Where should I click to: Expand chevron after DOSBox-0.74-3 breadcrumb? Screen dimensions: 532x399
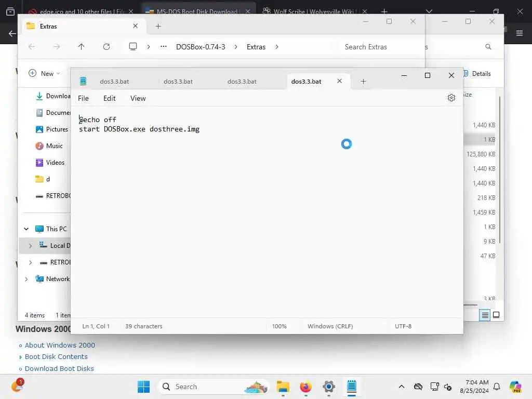coord(236,47)
